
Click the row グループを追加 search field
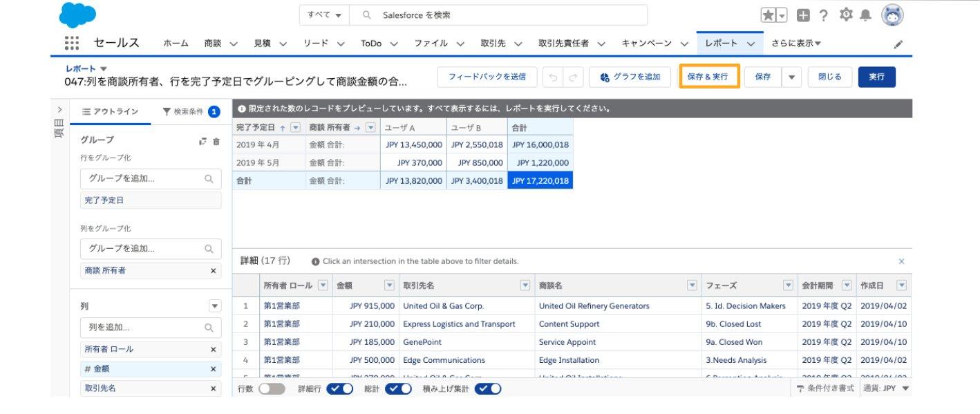(151, 178)
